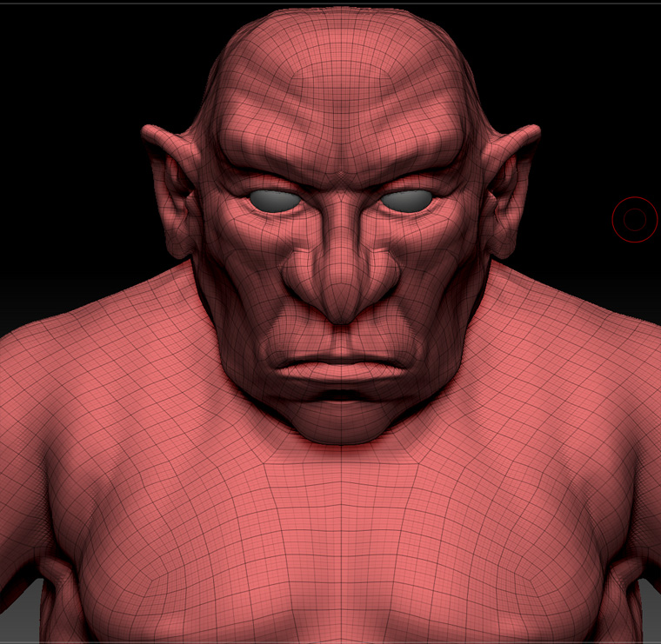Click the pointed ear on the viewer's right

tap(510, 190)
